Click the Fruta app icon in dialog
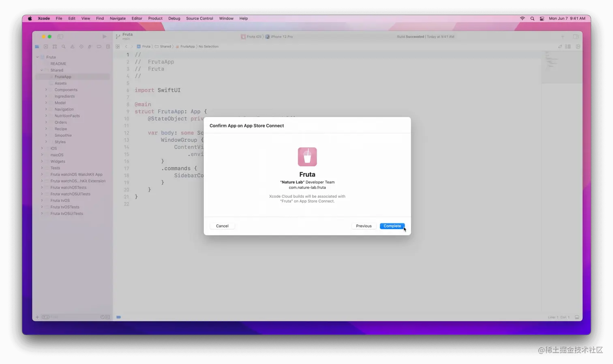The height and width of the screenshot is (364, 613). pyautogui.click(x=307, y=157)
